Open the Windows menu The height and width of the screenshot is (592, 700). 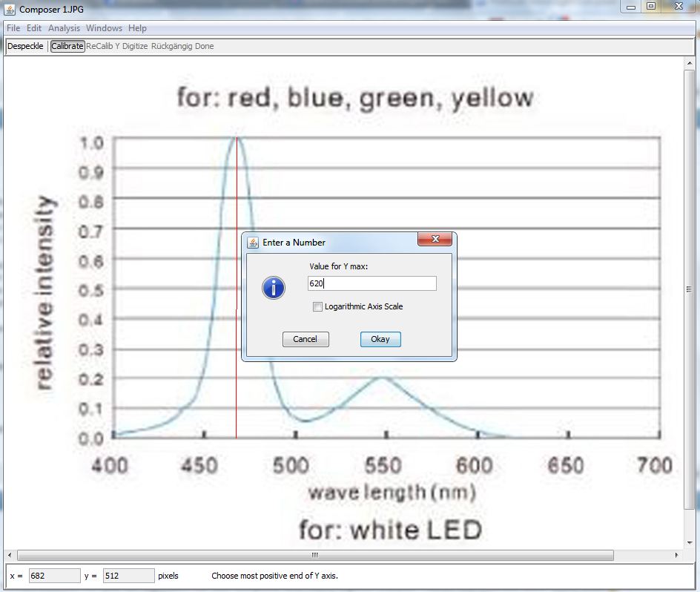coord(104,28)
